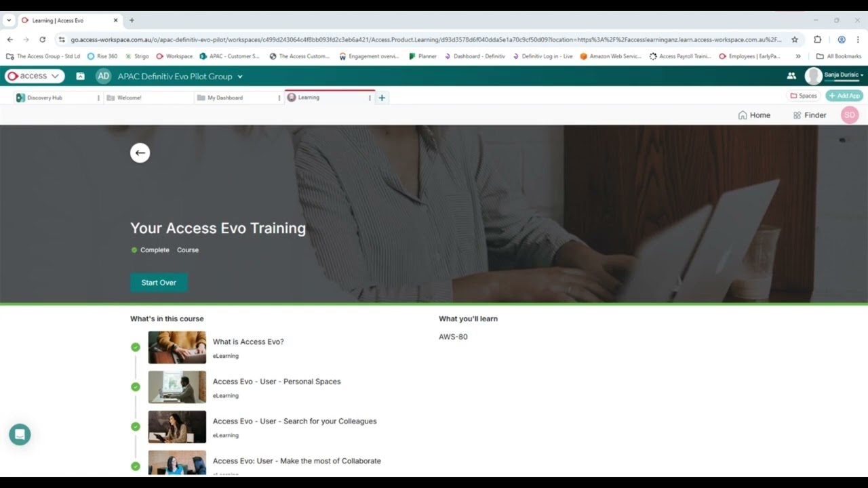This screenshot has height=488, width=868.
Task: Click the Start Over button
Action: click(x=159, y=283)
